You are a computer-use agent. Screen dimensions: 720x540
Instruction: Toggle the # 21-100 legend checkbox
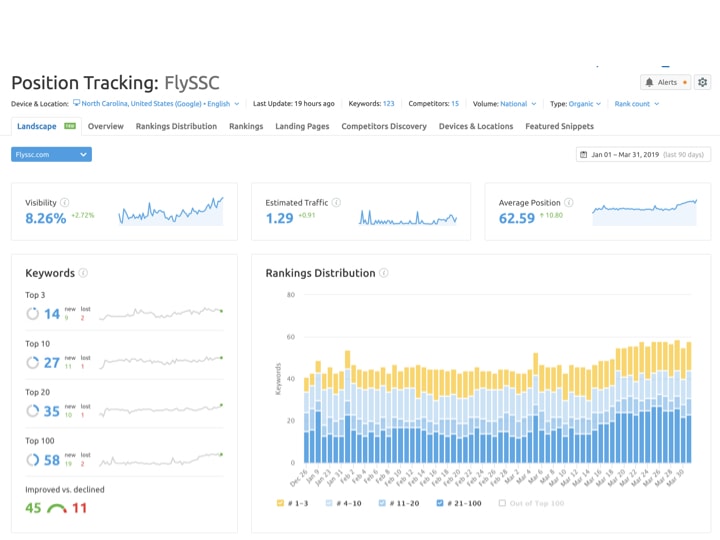coord(439,503)
